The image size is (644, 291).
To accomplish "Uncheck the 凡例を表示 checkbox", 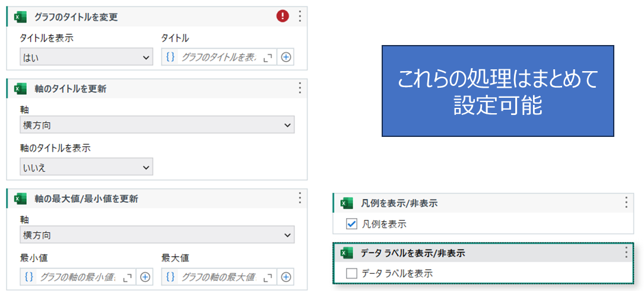I will click(x=351, y=224).
